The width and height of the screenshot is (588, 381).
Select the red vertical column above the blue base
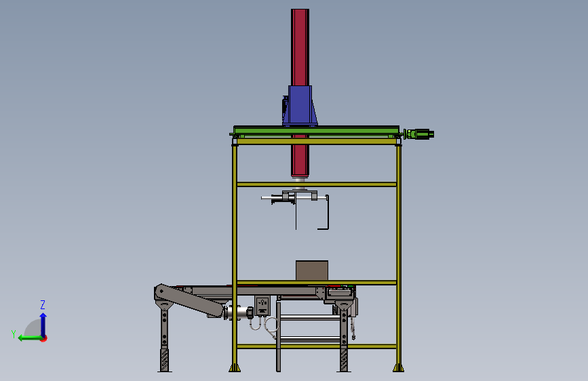(300, 47)
